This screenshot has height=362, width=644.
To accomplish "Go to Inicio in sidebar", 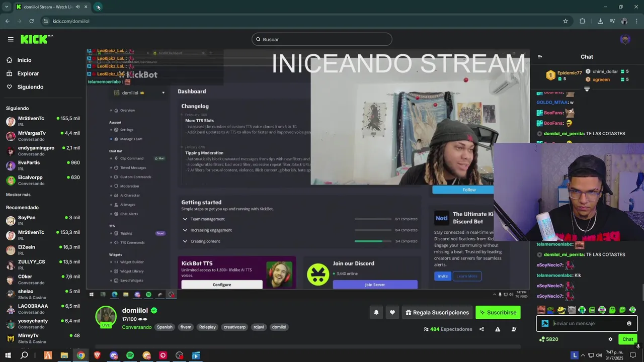I will (x=24, y=60).
